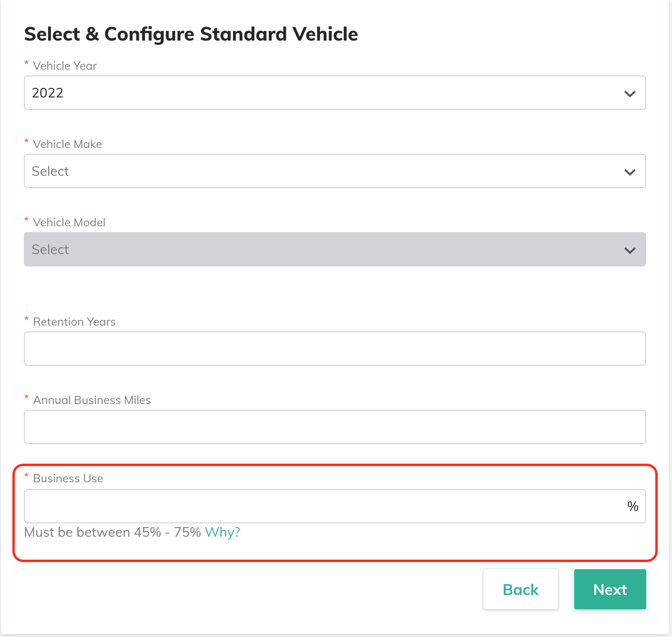
Task: Click the Vehicle Year label
Action: [65, 66]
